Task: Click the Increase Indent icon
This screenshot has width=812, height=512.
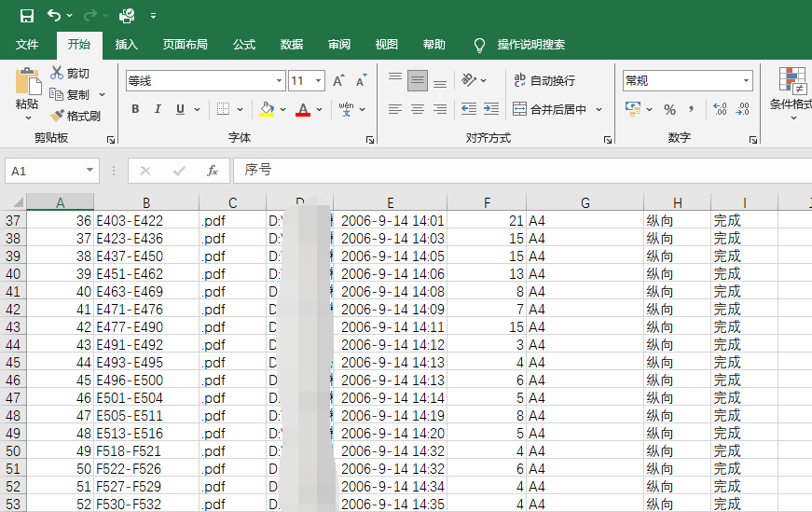Action: (491, 109)
